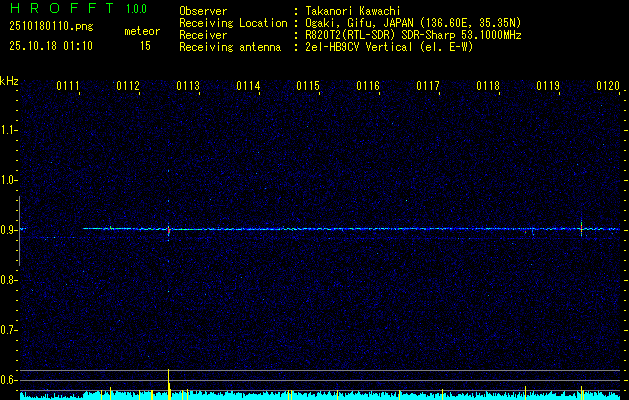Click the timestamp 25.10.18 01:10

(51, 46)
